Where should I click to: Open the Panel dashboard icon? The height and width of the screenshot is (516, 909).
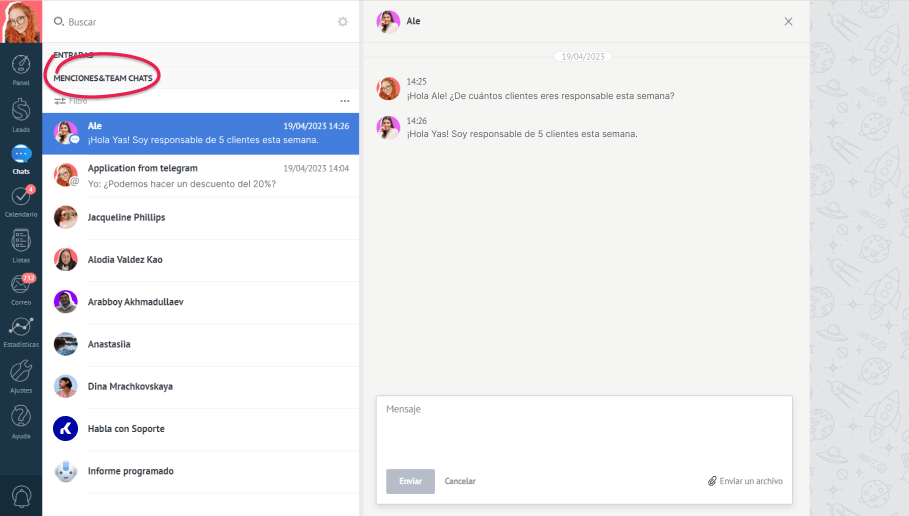pos(21,68)
